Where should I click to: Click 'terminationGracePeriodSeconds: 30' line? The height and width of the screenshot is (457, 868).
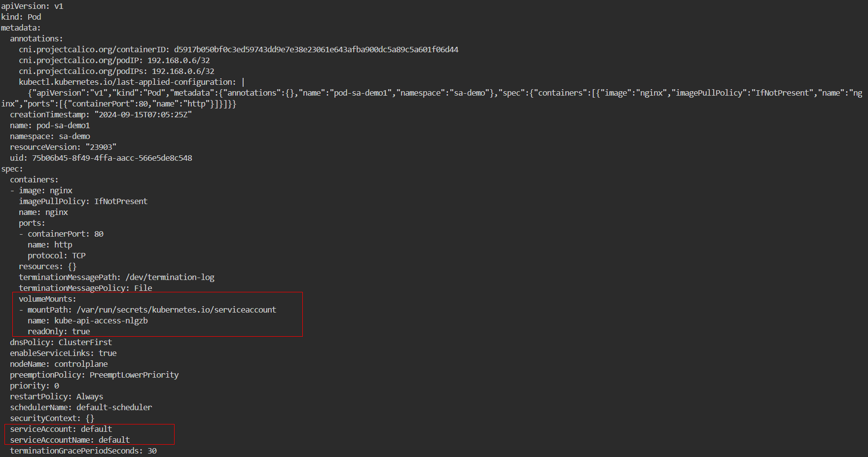pos(83,451)
